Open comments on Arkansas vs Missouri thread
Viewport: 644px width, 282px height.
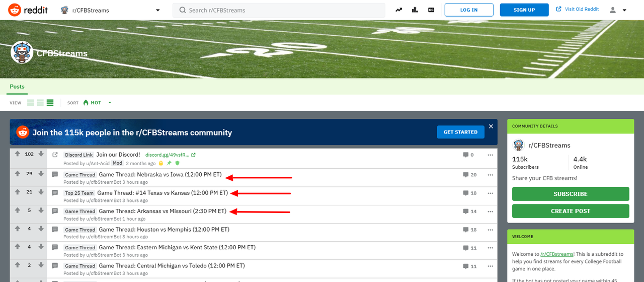[x=470, y=211]
